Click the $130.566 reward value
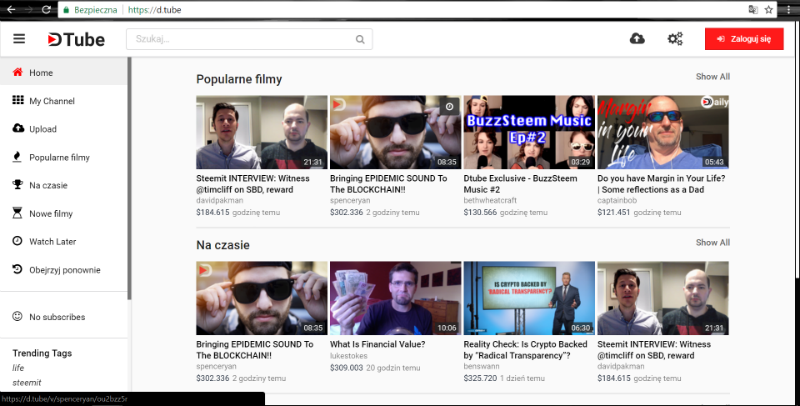The image size is (800, 406). 480,212
